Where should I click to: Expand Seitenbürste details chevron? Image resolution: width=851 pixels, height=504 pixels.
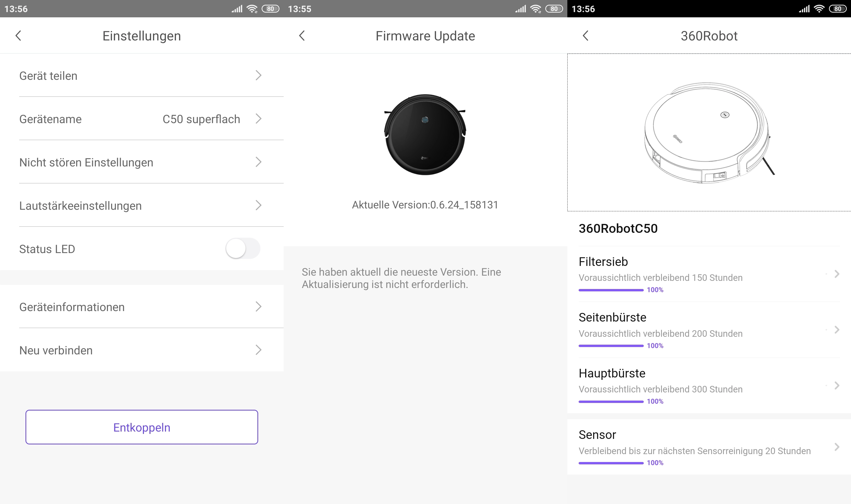pos(837,330)
